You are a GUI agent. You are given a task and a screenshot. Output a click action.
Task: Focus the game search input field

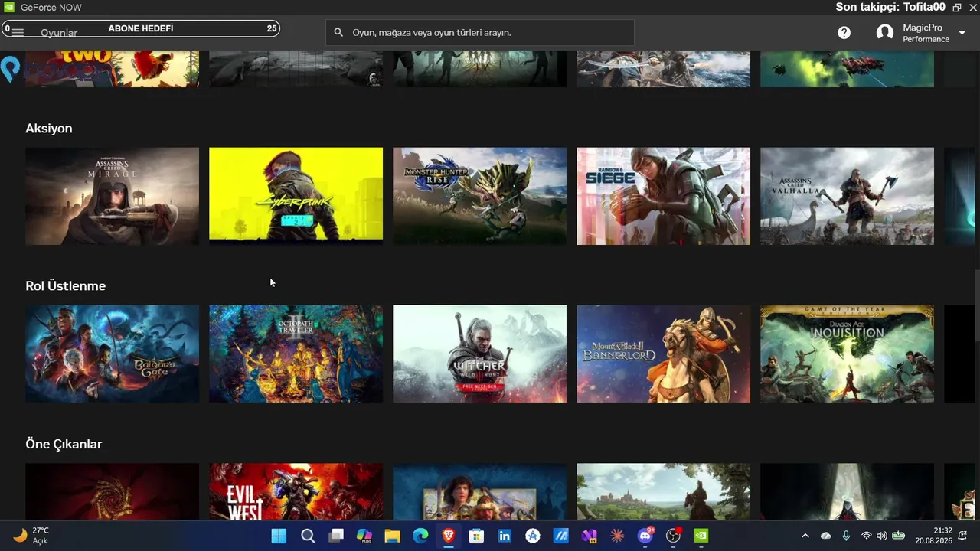(x=480, y=33)
